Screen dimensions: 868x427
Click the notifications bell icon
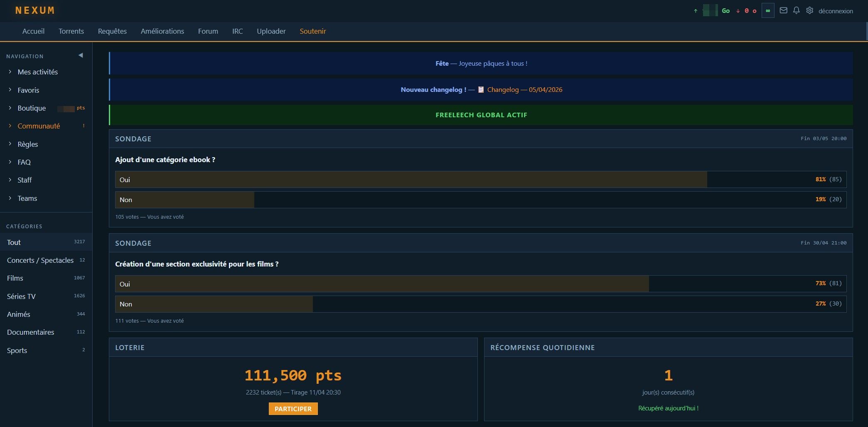tap(796, 11)
